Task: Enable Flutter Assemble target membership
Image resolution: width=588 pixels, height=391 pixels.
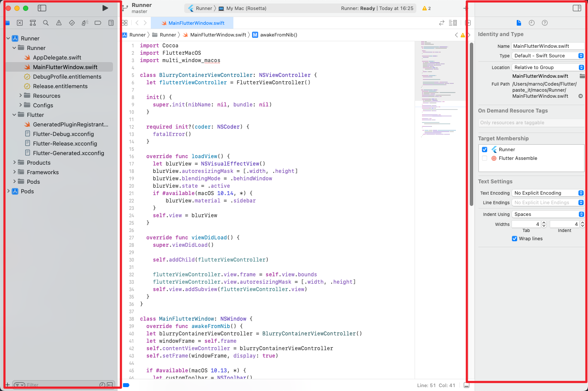Action: click(x=485, y=158)
